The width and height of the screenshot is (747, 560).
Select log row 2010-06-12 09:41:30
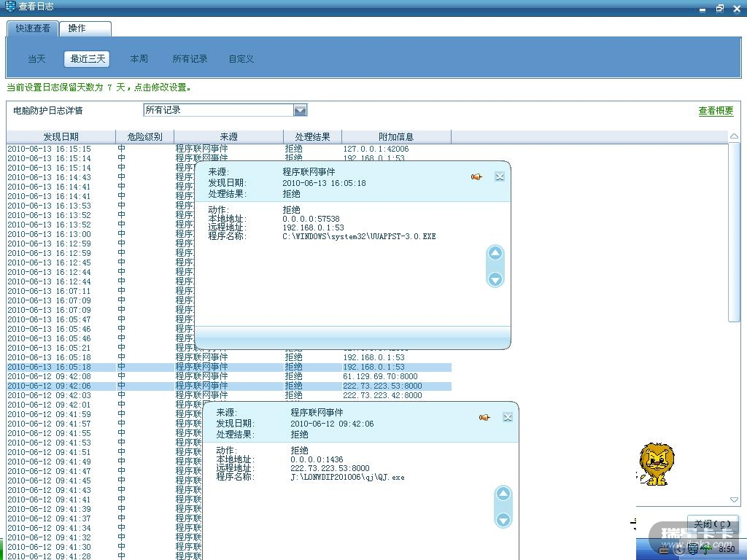tap(104, 547)
